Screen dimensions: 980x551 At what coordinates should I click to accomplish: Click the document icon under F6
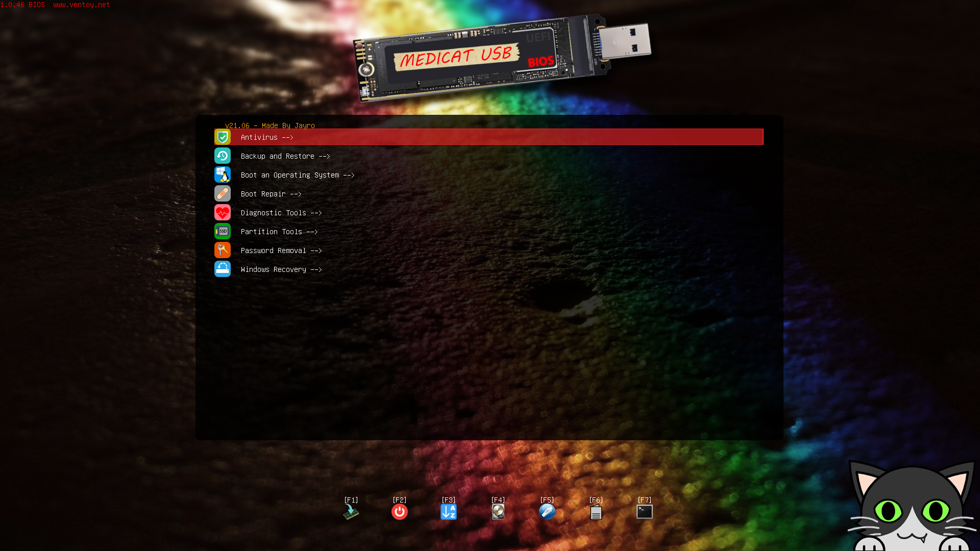point(596,512)
